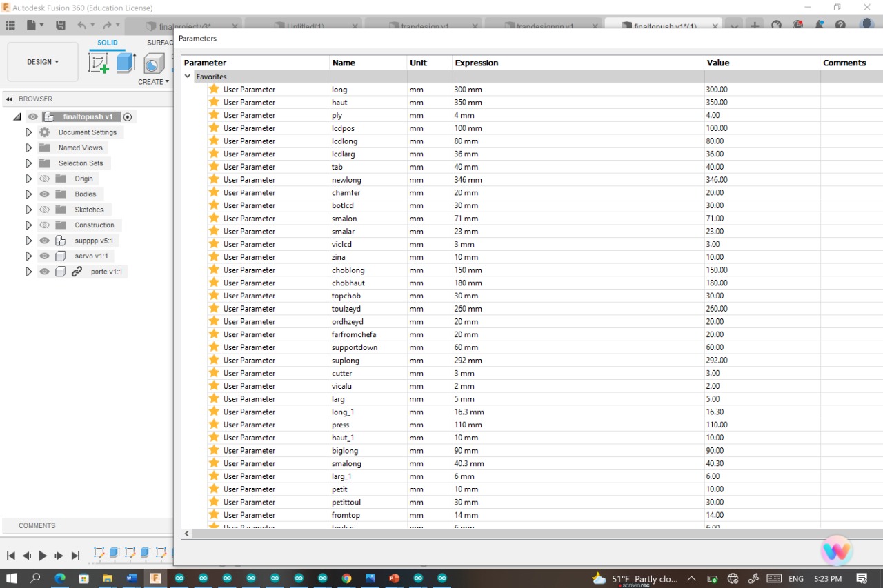Jump to the beginning of the timeline
Image resolution: width=883 pixels, height=588 pixels.
[x=11, y=556]
